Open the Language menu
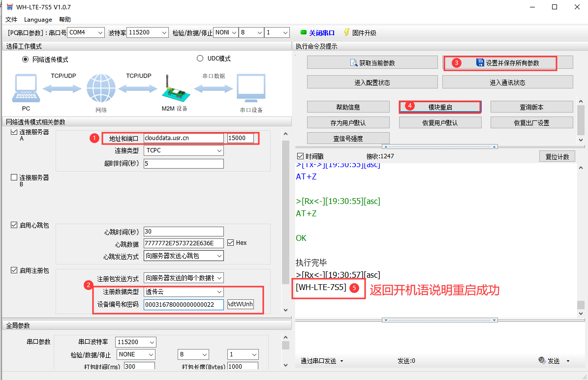Viewport: 588px width, 380px height. (38, 20)
